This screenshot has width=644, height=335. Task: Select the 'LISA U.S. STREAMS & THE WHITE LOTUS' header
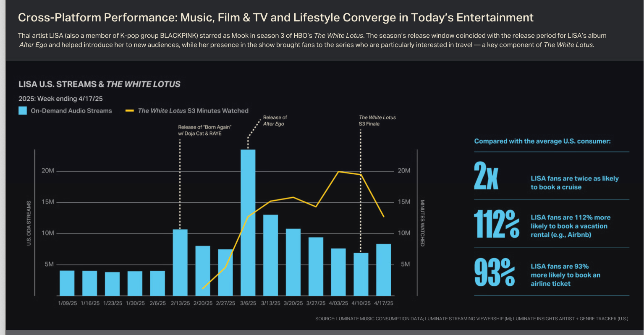(99, 84)
